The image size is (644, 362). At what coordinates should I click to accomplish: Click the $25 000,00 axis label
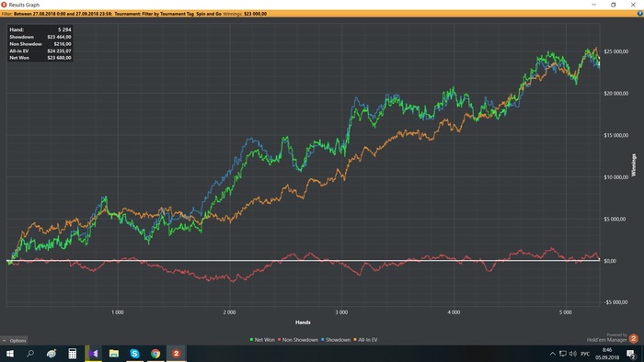[x=615, y=51]
